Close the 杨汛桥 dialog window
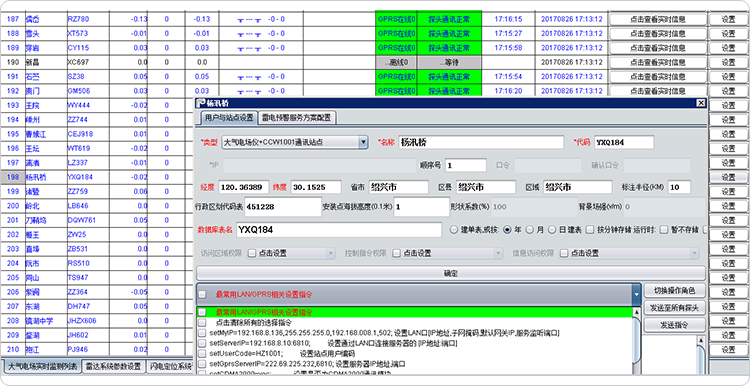 coord(701,103)
